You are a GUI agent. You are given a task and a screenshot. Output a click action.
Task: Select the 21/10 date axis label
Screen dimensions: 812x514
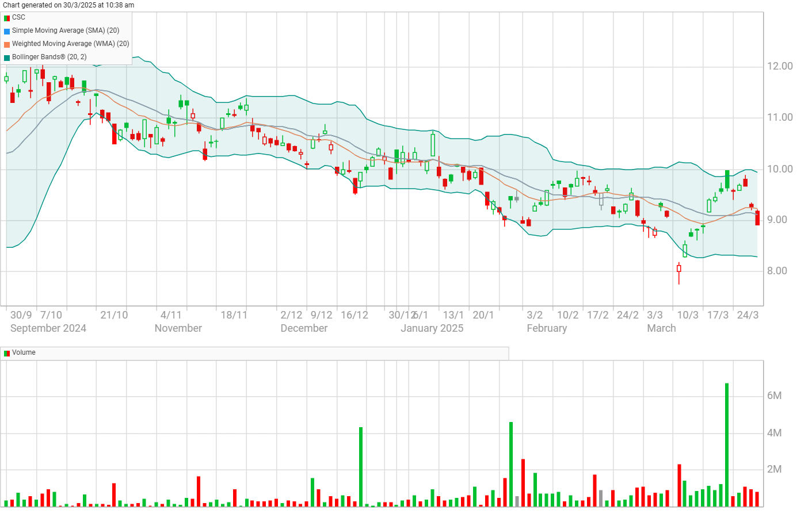114,315
